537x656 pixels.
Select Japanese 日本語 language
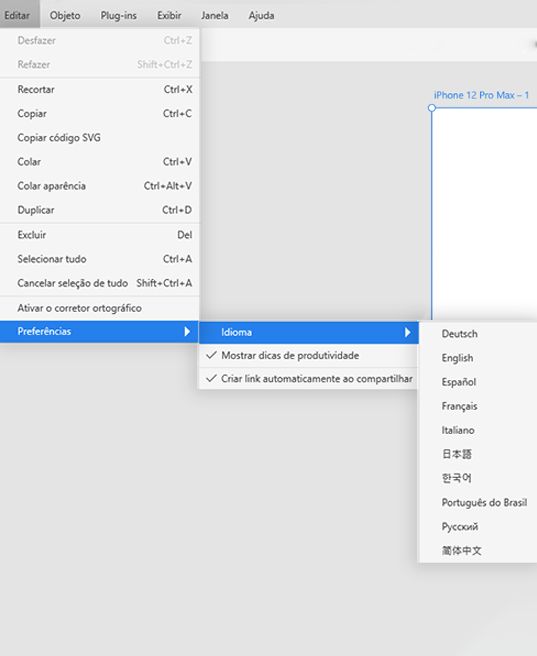coord(478,454)
